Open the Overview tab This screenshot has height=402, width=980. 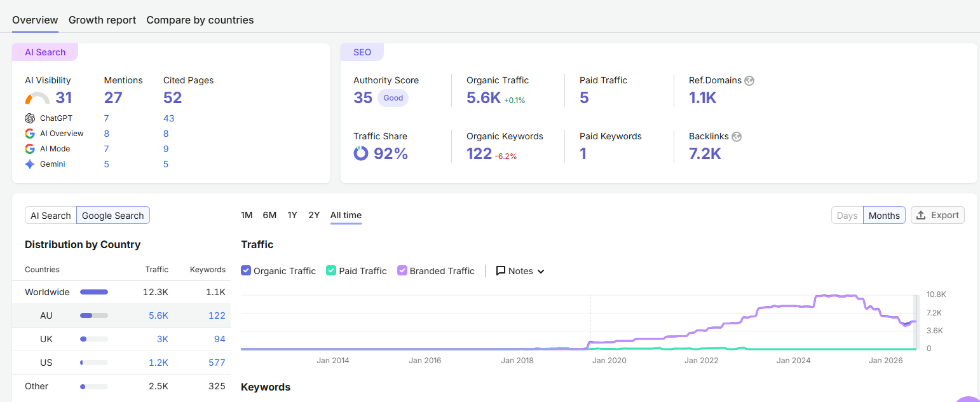[x=35, y=20]
